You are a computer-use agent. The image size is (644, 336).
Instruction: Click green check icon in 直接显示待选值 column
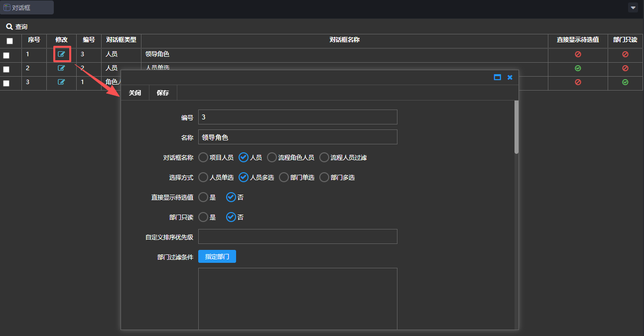[578, 68]
